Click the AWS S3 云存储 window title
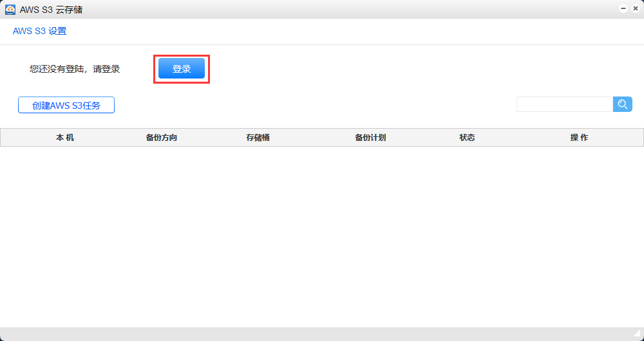644x341 pixels. 51,10
